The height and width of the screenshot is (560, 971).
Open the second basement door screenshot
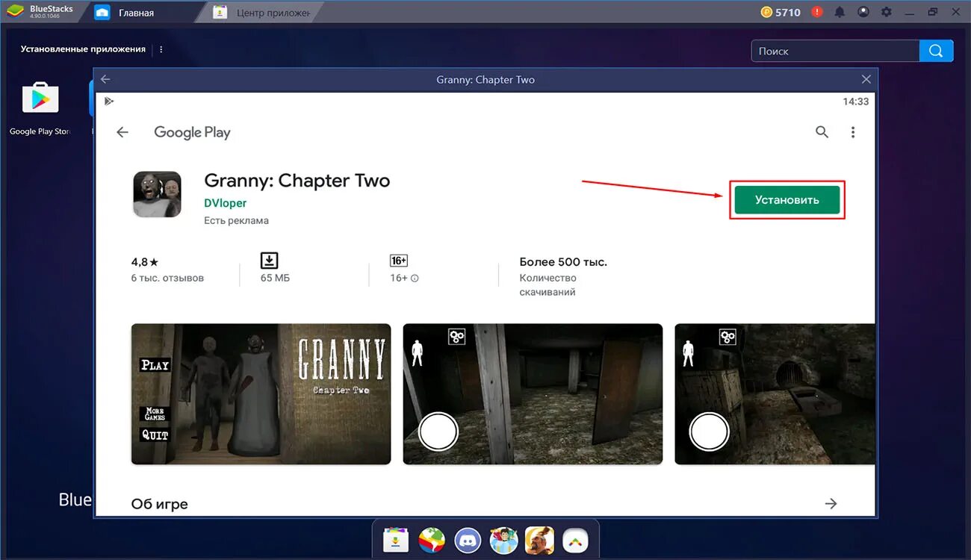(533, 394)
